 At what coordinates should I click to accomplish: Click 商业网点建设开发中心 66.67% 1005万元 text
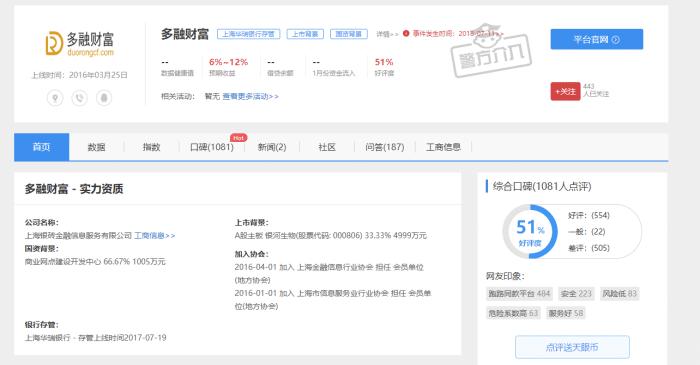pyautogui.click(x=95, y=261)
